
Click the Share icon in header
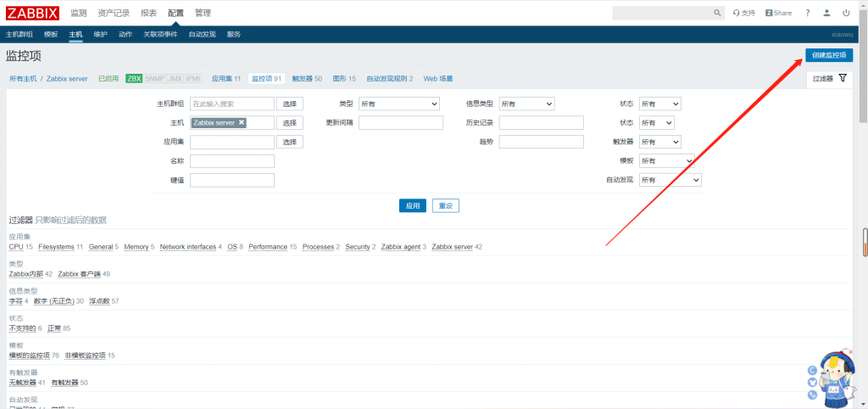click(778, 13)
